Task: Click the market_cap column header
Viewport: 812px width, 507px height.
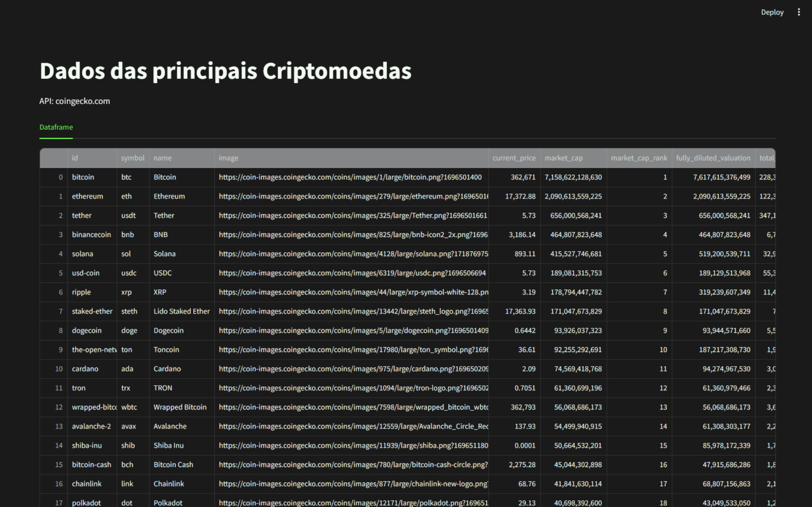Action: click(564, 158)
